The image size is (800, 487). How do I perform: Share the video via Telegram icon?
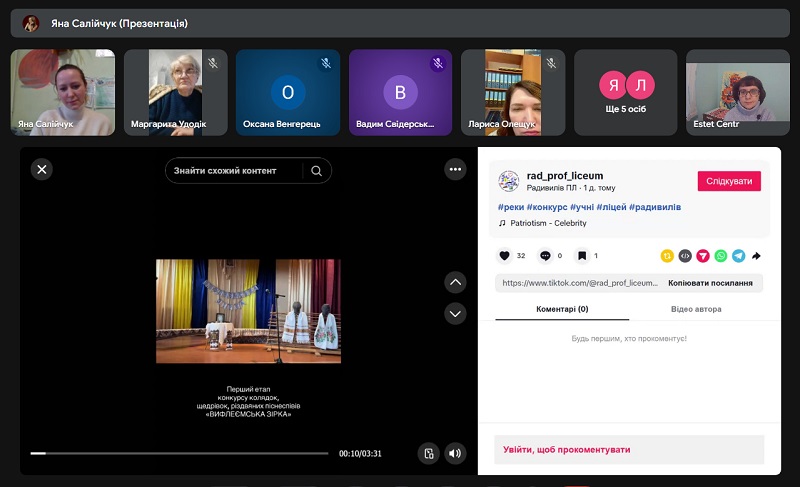(x=739, y=256)
